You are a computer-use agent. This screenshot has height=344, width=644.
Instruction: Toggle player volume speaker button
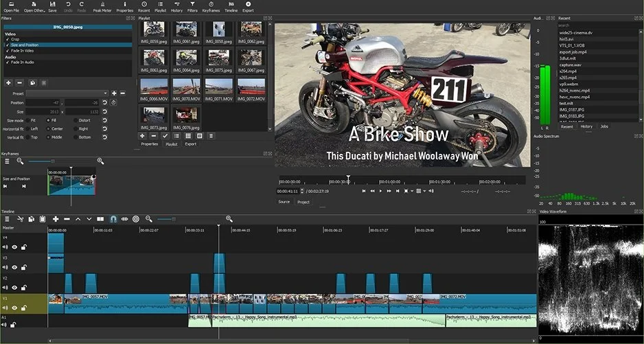[431, 191]
